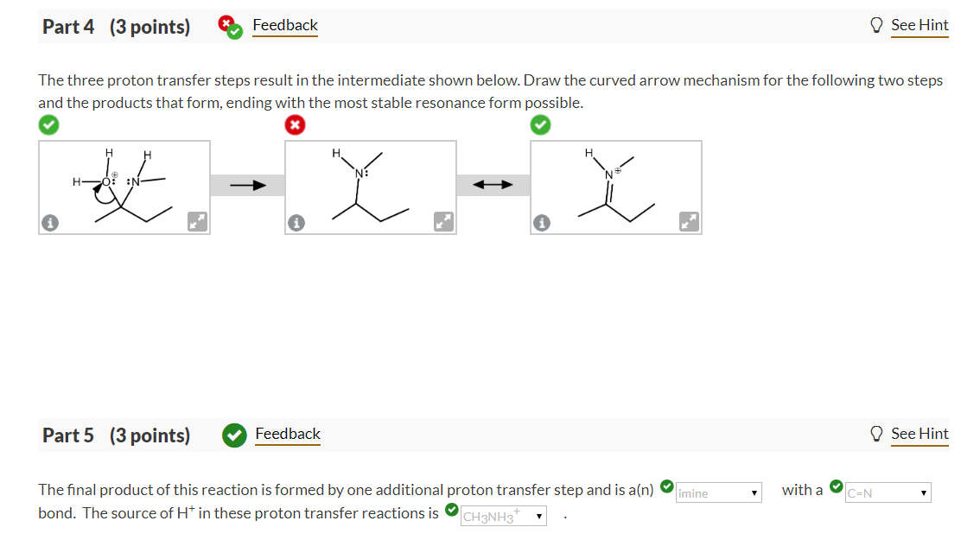Click the resonance double-arrow between structures
This screenshot has width=980, height=540.
click(x=493, y=184)
